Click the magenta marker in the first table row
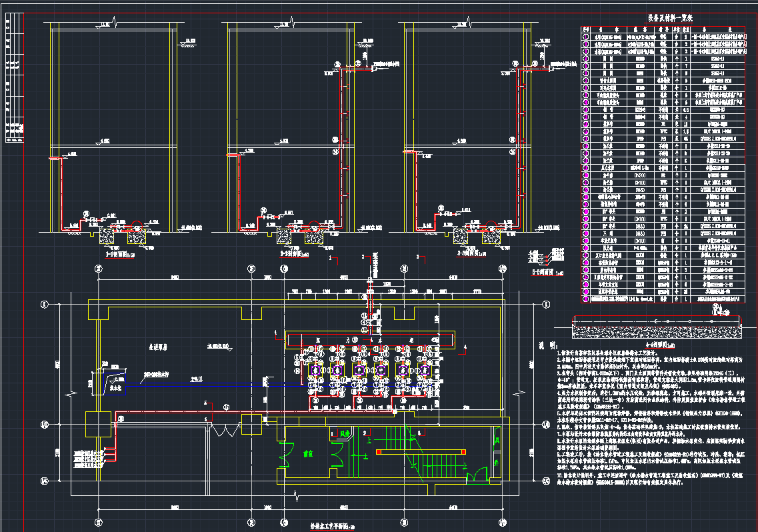This screenshot has width=758, height=532. 586,37
